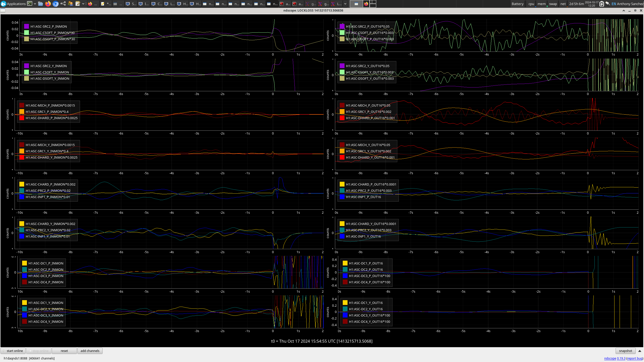Click the ndscope window menu icon
This screenshot has width=644, height=362.
tap(3, 10)
